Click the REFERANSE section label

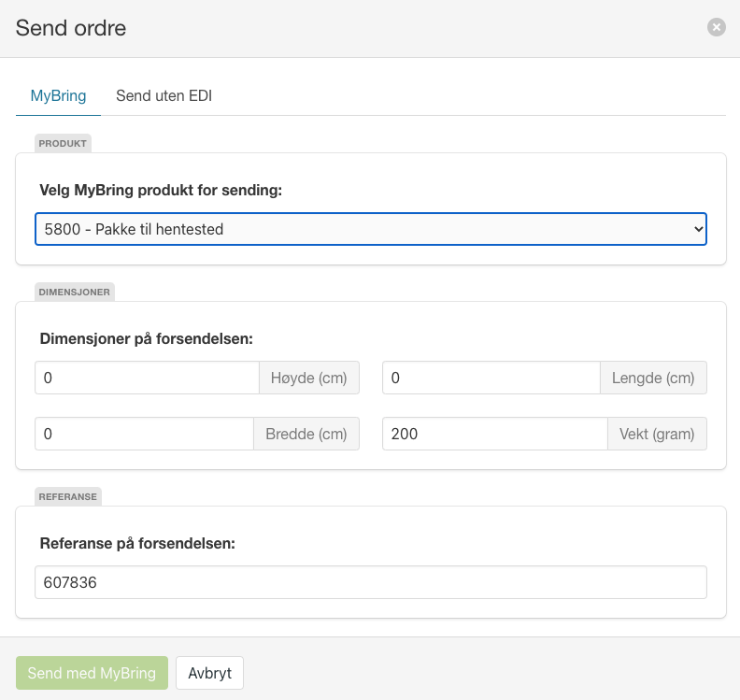pyautogui.click(x=68, y=496)
